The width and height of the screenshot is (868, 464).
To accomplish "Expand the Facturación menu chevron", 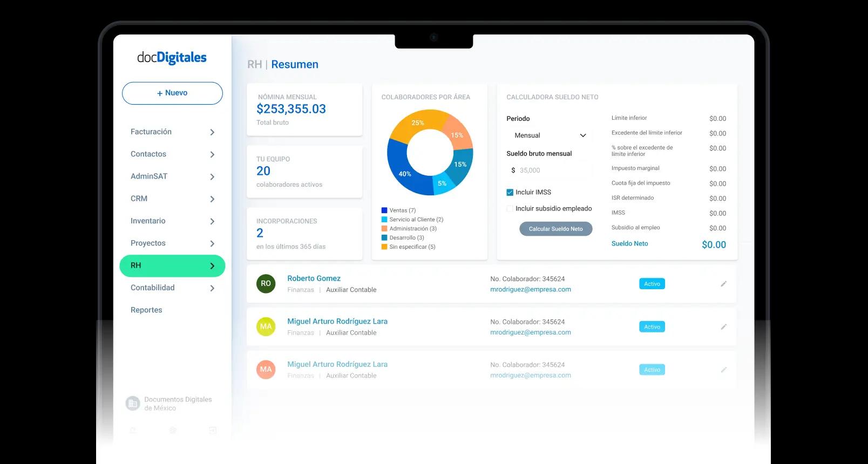I will tap(212, 132).
